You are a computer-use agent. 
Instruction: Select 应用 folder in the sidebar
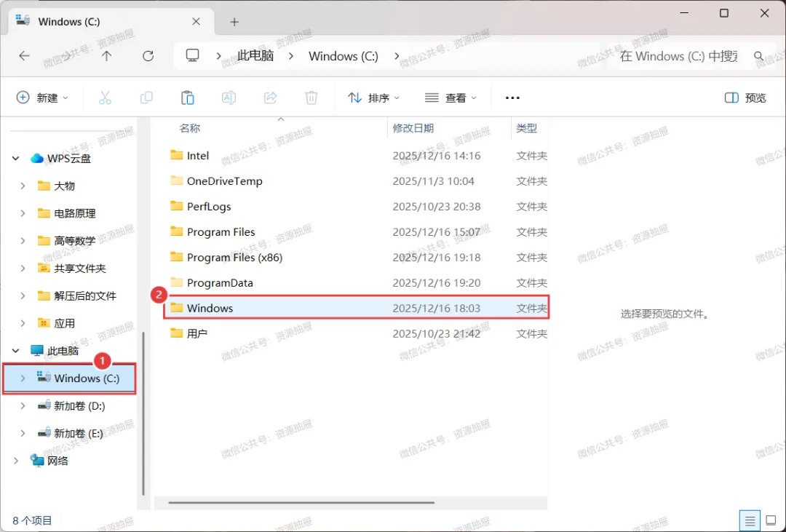coord(64,323)
